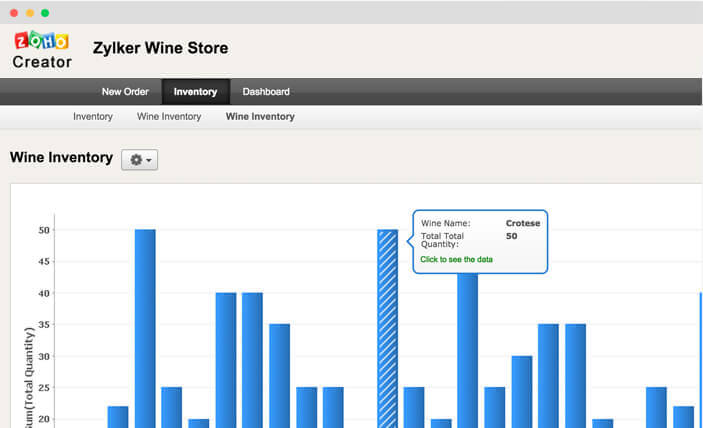Open the Inventory sub-navigation link

tap(93, 117)
